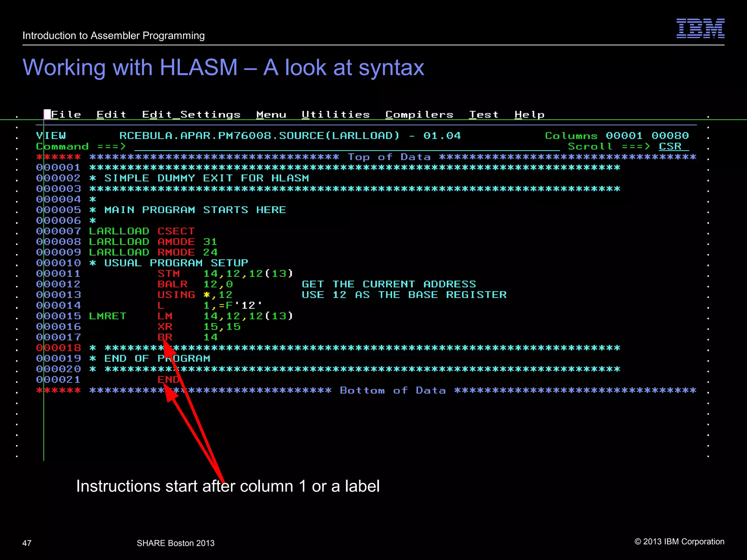747x560 pixels.
Task: Open the Menu option in menu bar
Action: click(271, 114)
